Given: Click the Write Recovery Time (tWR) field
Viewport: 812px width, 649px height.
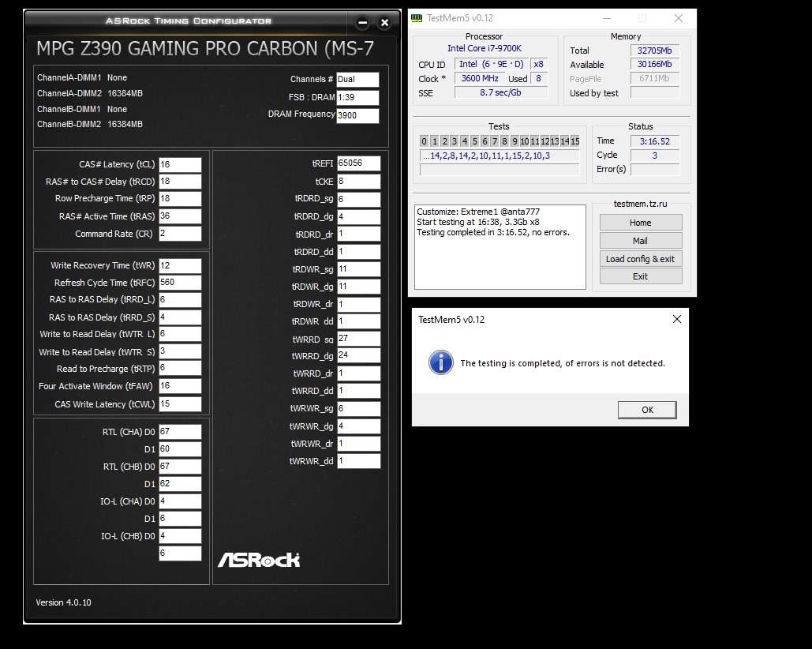Looking at the screenshot, I should click(x=180, y=266).
